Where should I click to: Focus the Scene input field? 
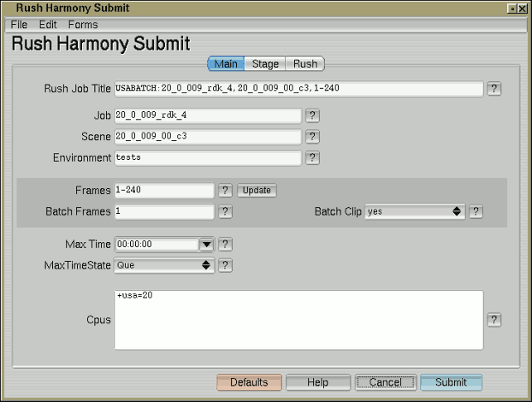(208, 137)
